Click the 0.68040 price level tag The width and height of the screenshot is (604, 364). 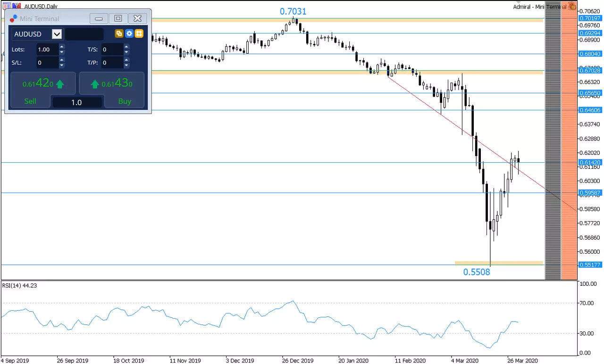(589, 54)
